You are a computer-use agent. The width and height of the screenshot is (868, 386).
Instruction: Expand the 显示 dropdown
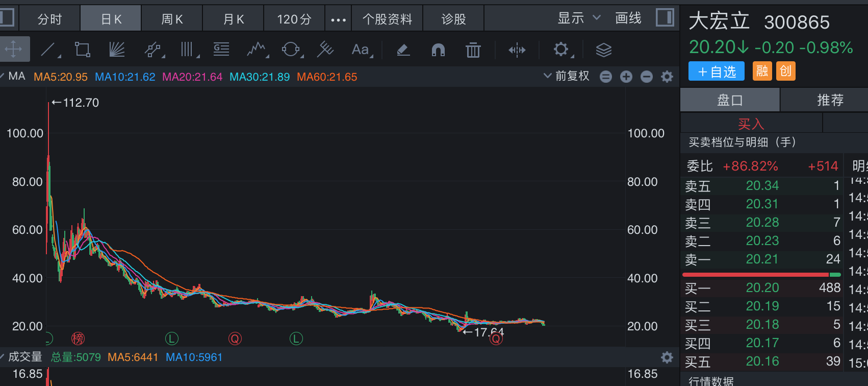pyautogui.click(x=579, y=18)
